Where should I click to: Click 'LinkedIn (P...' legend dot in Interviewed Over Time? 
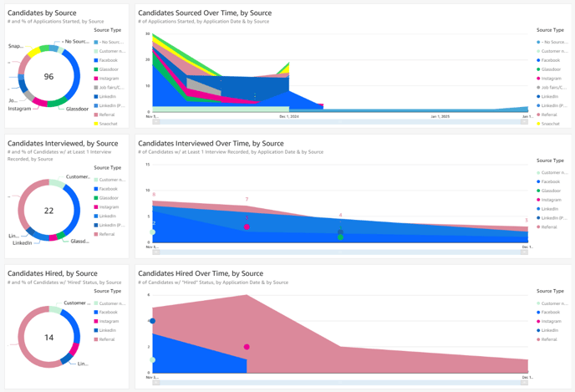538,218
